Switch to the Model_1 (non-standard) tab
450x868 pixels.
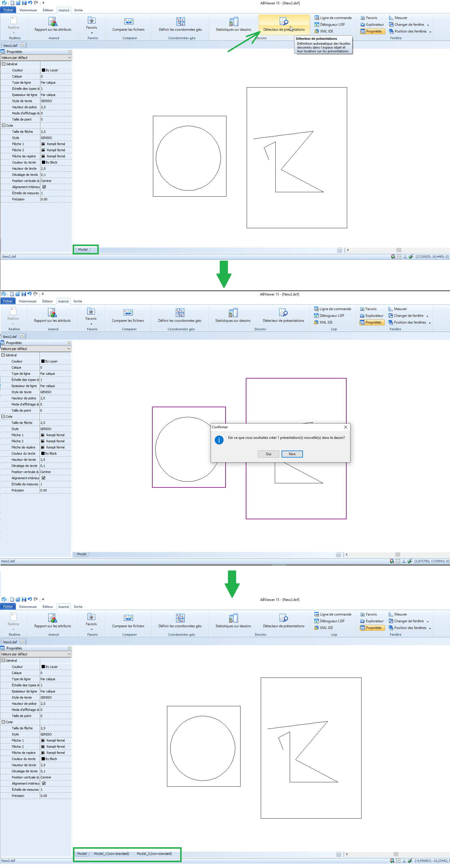111,853
